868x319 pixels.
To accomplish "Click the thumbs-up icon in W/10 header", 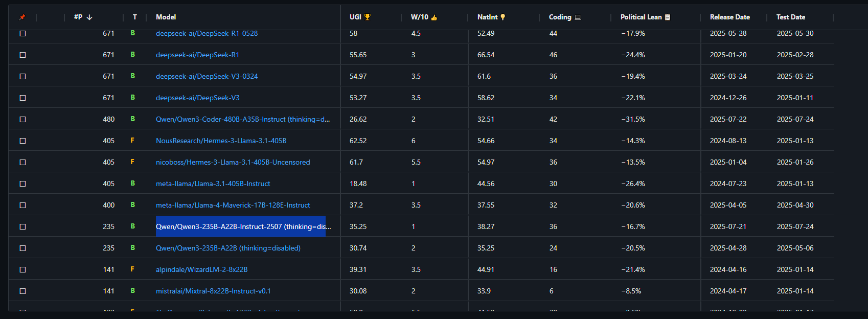I will pyautogui.click(x=434, y=17).
